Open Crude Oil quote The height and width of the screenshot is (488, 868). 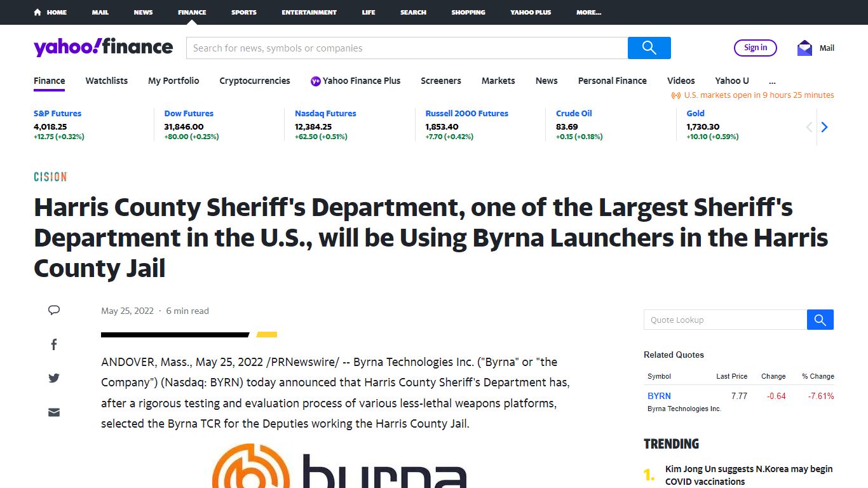point(574,113)
